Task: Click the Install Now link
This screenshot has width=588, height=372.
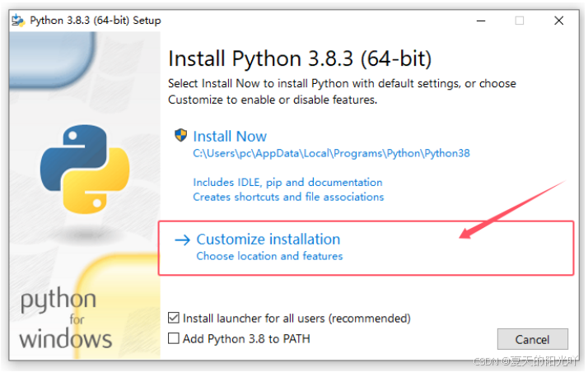Action: pyautogui.click(x=230, y=137)
